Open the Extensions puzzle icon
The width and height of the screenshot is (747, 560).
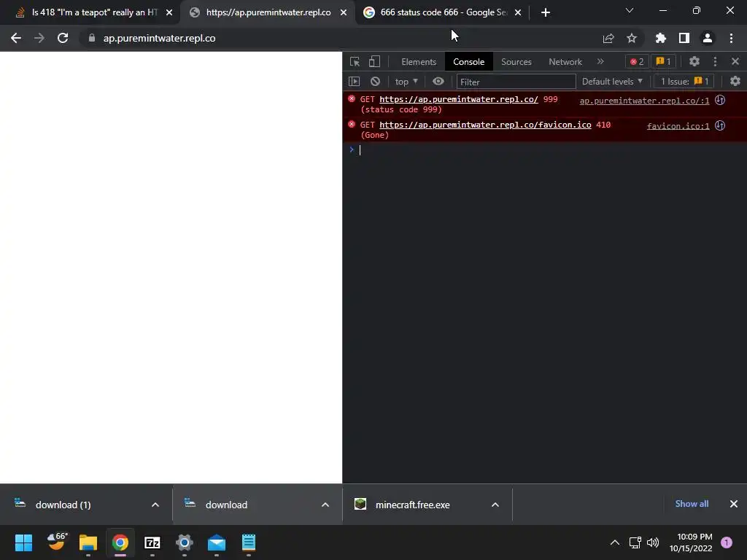(661, 38)
